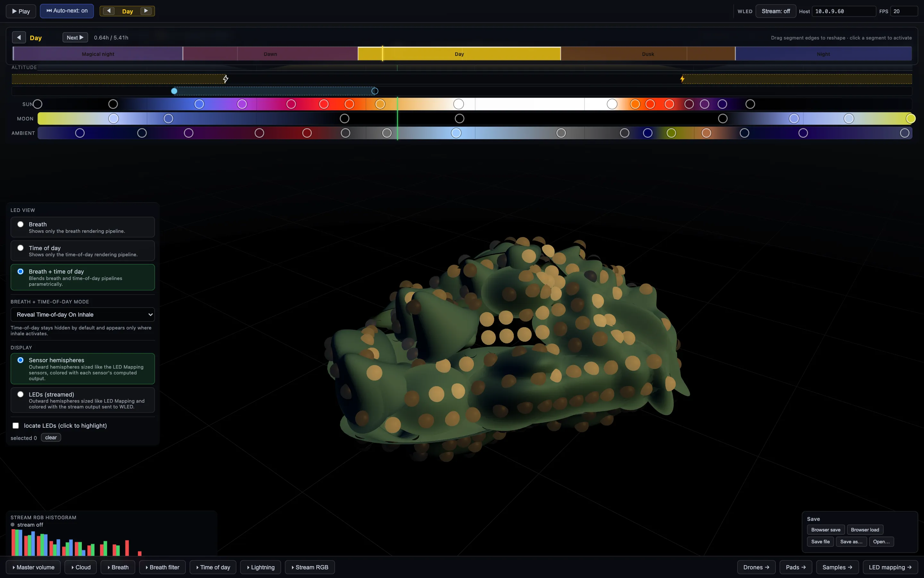The image size is (924, 578).
Task: Expand the Master volume panel
Action: click(x=33, y=567)
